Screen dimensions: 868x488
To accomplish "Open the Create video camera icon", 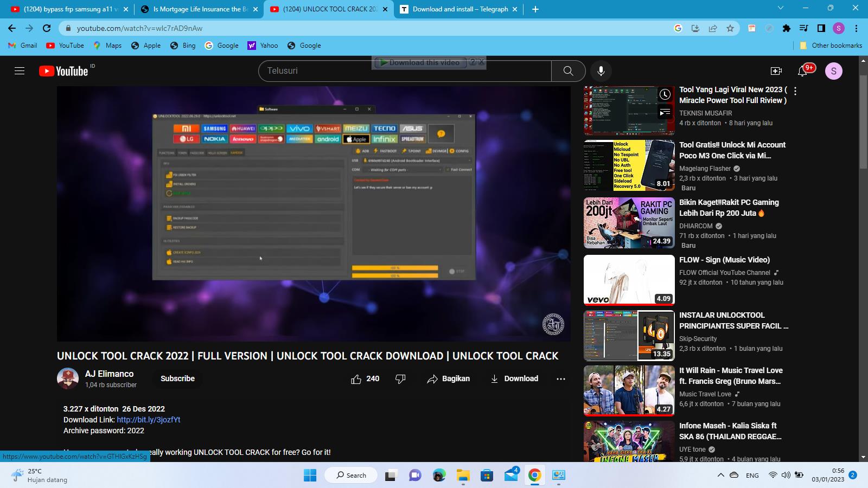I will coord(776,71).
